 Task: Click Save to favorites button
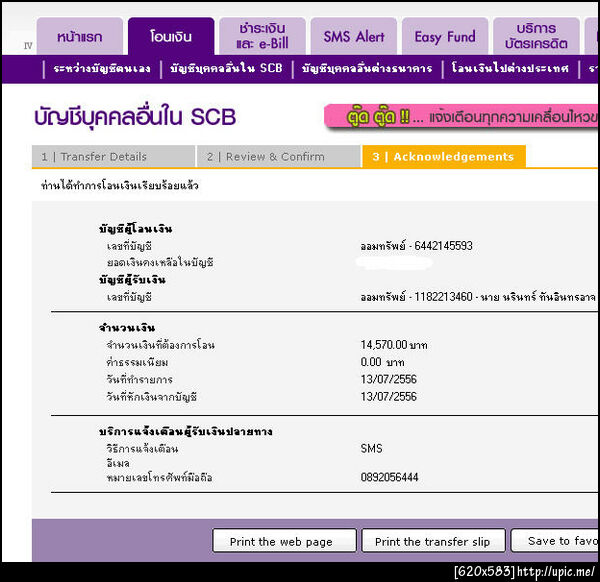click(555, 541)
